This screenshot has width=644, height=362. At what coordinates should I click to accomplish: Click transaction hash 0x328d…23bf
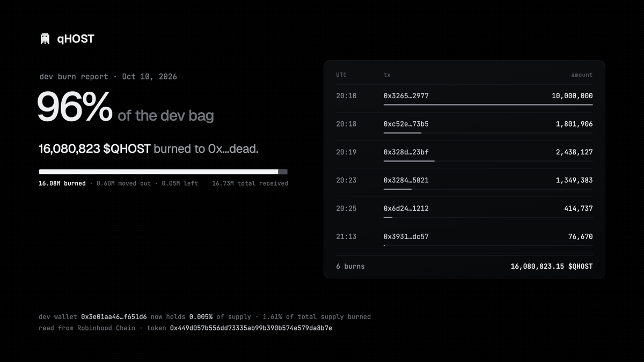point(406,152)
